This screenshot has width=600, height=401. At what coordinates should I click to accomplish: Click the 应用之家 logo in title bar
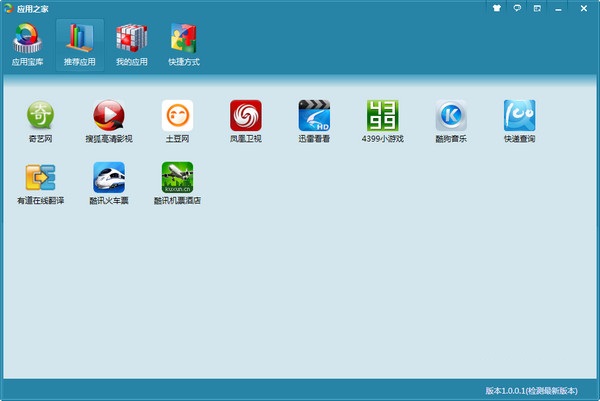pos(8,8)
